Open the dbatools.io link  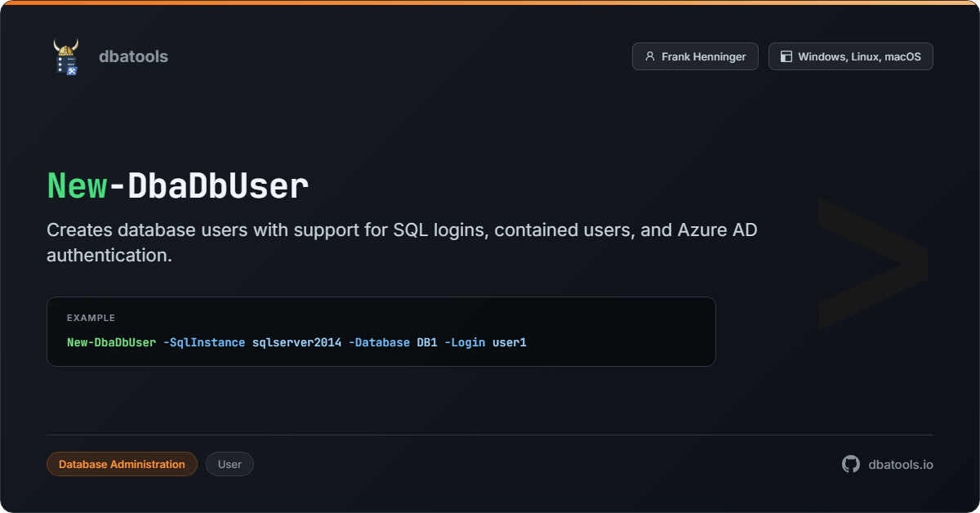click(x=901, y=464)
